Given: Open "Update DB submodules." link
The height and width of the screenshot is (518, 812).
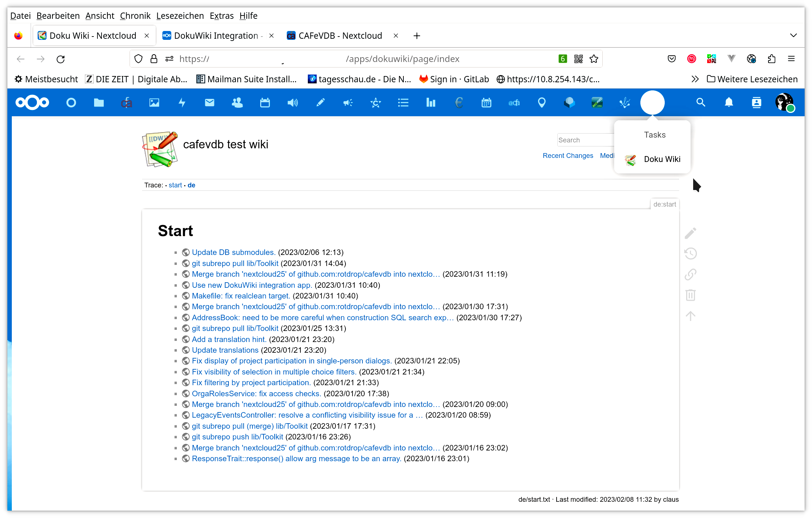Looking at the screenshot, I should (x=233, y=252).
